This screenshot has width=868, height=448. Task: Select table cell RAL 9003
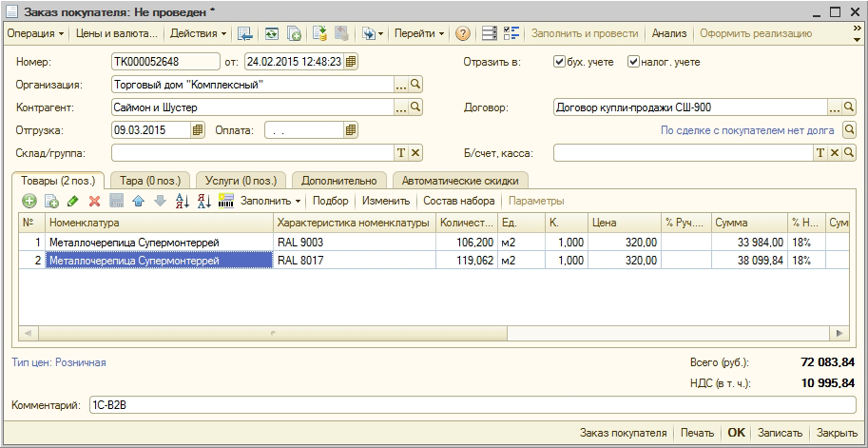tap(355, 243)
